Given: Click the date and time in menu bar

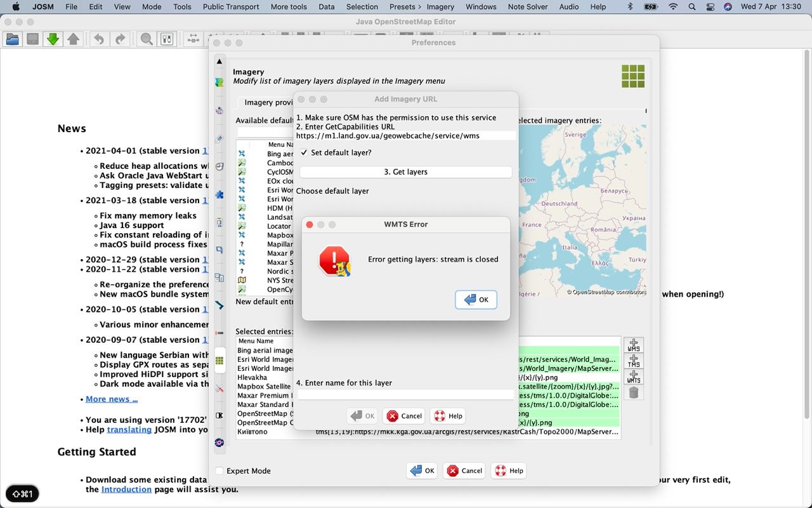Looking at the screenshot, I should [x=771, y=7].
